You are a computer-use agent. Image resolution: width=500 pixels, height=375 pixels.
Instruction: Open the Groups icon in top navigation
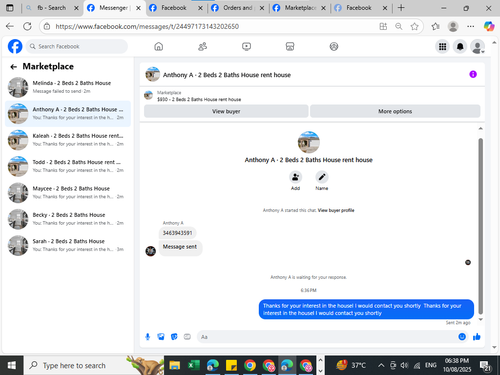(334, 47)
